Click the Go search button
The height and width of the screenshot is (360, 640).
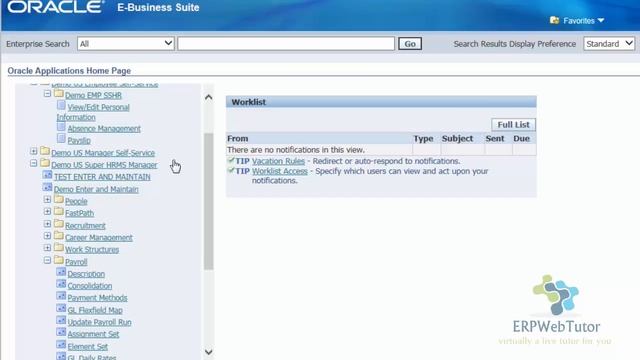pos(410,44)
